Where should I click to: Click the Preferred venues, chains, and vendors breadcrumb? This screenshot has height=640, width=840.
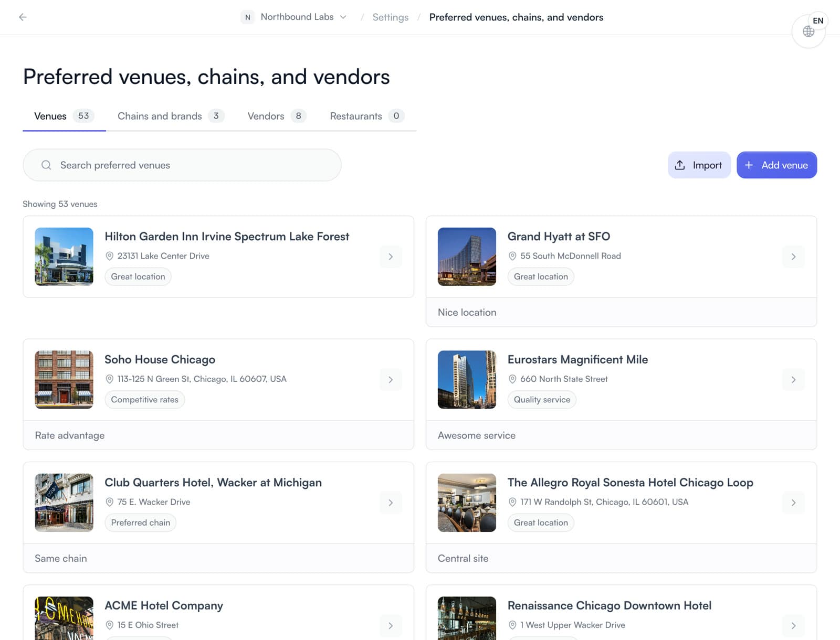(x=516, y=17)
